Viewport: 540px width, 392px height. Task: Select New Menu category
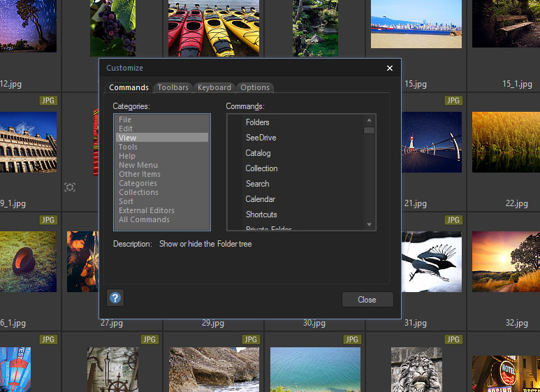(162, 165)
